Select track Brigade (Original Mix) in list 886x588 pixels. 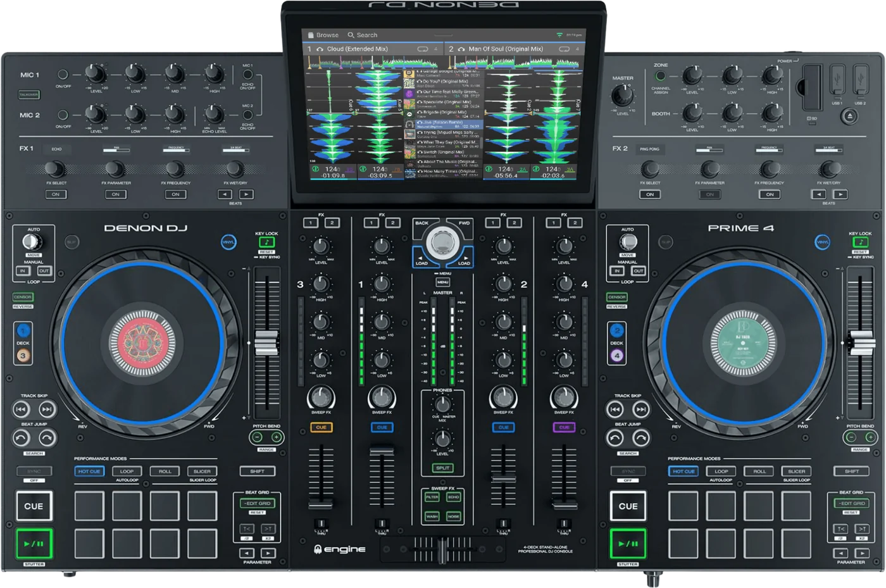coord(443,114)
